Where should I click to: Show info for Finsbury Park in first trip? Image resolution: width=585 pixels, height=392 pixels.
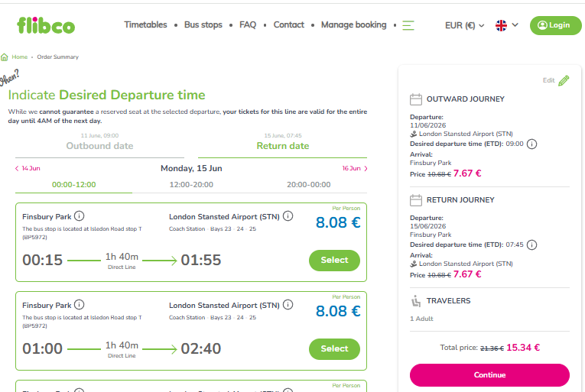click(79, 216)
